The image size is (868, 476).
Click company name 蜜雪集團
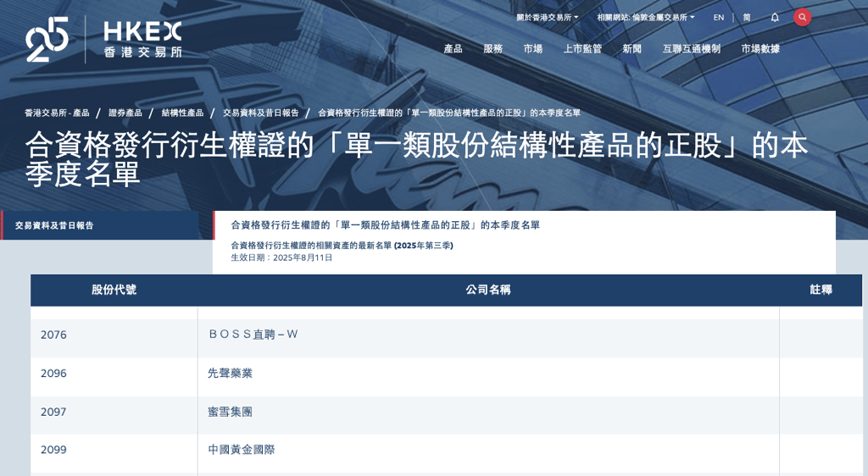coord(231,412)
